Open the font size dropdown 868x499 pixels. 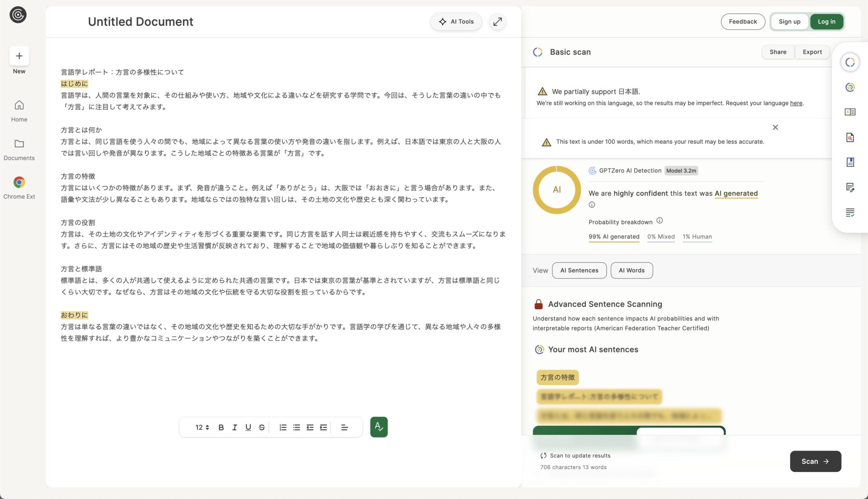201,427
